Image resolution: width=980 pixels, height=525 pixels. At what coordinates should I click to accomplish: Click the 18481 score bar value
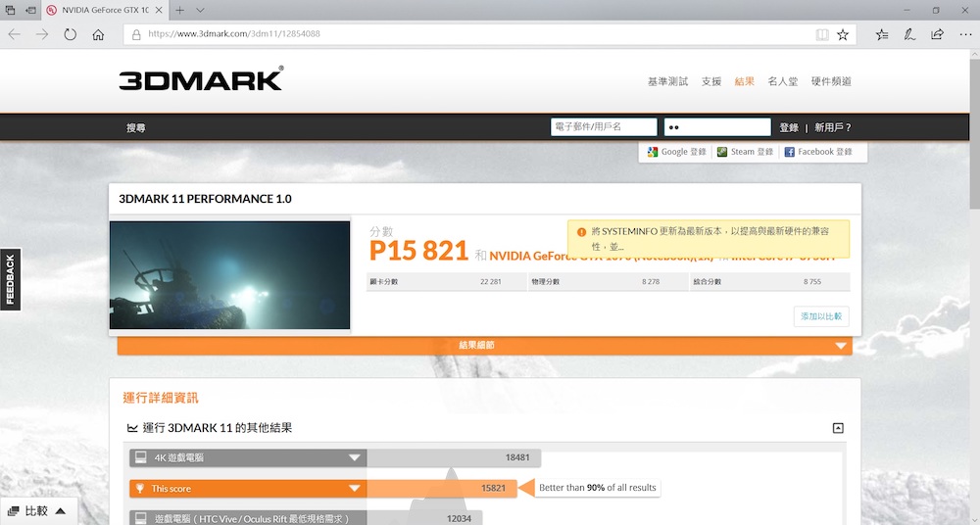517,457
